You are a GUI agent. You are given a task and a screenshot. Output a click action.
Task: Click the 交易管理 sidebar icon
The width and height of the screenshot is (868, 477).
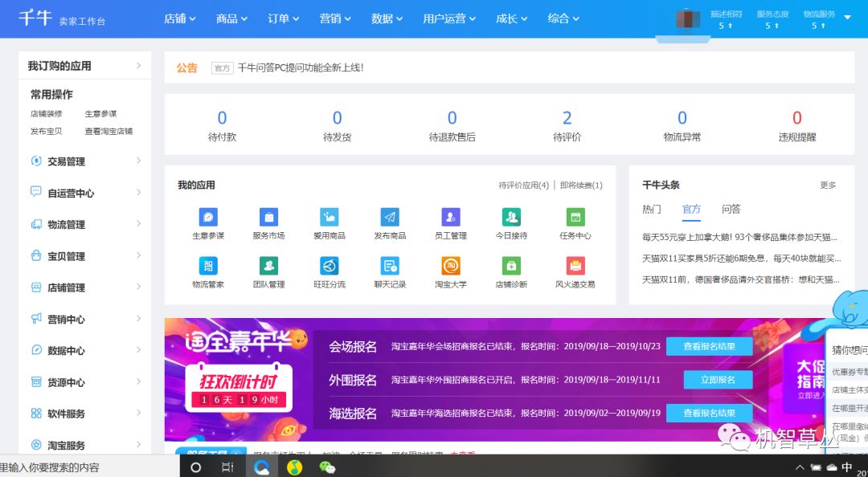(x=36, y=161)
